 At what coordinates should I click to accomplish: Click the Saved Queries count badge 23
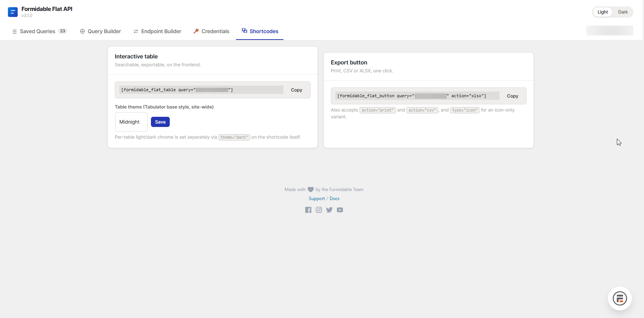click(62, 31)
